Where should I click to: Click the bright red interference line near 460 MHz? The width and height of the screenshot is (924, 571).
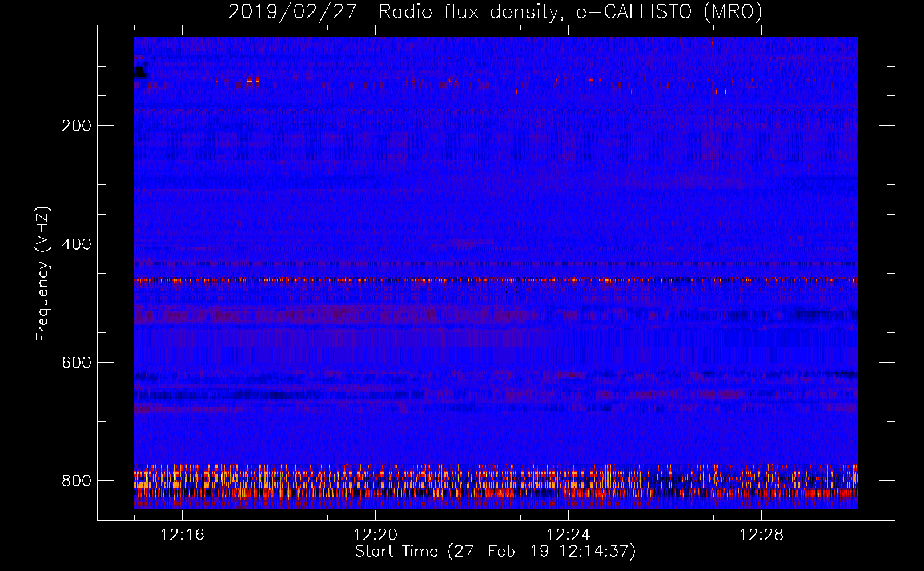point(496,280)
